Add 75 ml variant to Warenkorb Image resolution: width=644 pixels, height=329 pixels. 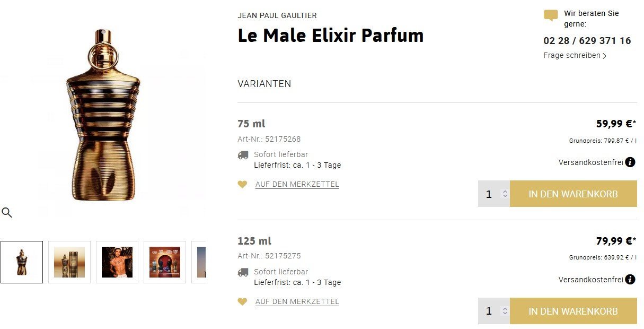click(573, 194)
